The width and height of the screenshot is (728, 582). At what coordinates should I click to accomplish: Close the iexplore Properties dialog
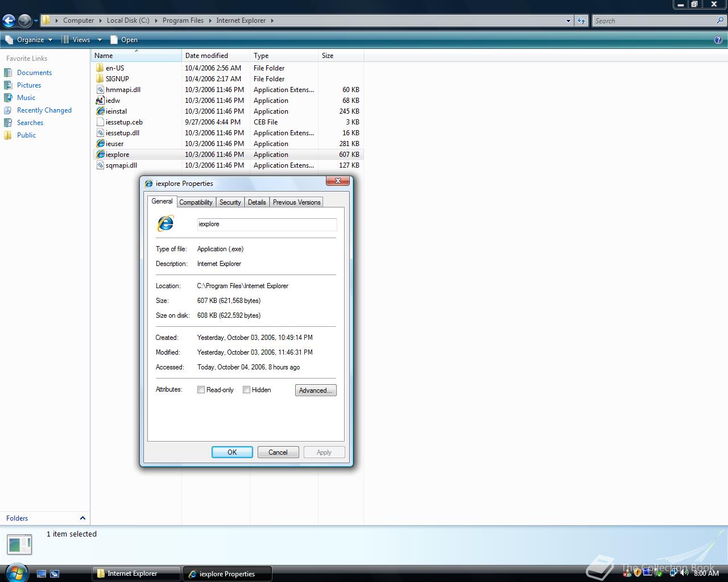(x=338, y=181)
